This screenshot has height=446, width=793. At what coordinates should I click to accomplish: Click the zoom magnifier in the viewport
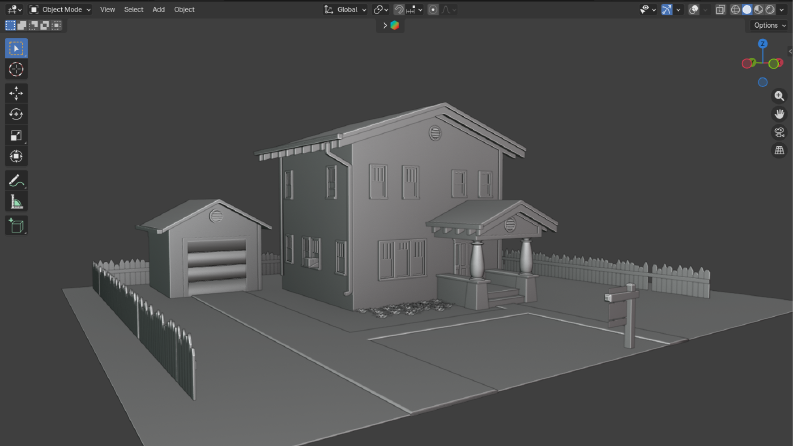click(779, 96)
